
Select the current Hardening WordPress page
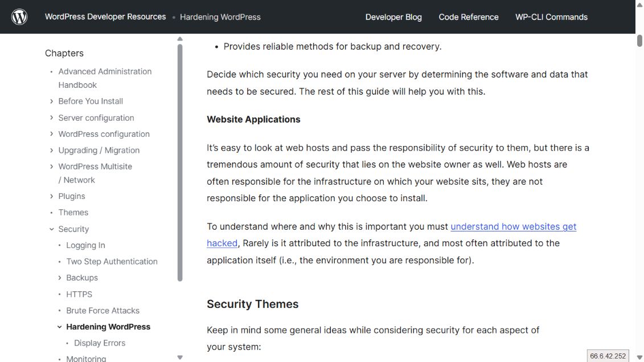coord(108,327)
